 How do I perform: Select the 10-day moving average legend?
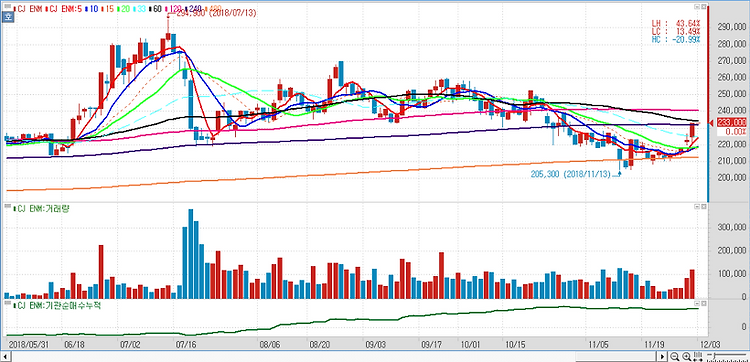click(91, 9)
